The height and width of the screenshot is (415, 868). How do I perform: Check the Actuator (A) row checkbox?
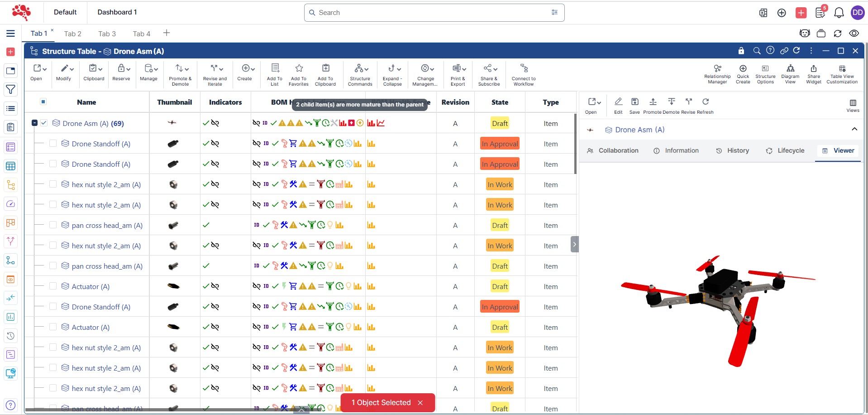53,286
